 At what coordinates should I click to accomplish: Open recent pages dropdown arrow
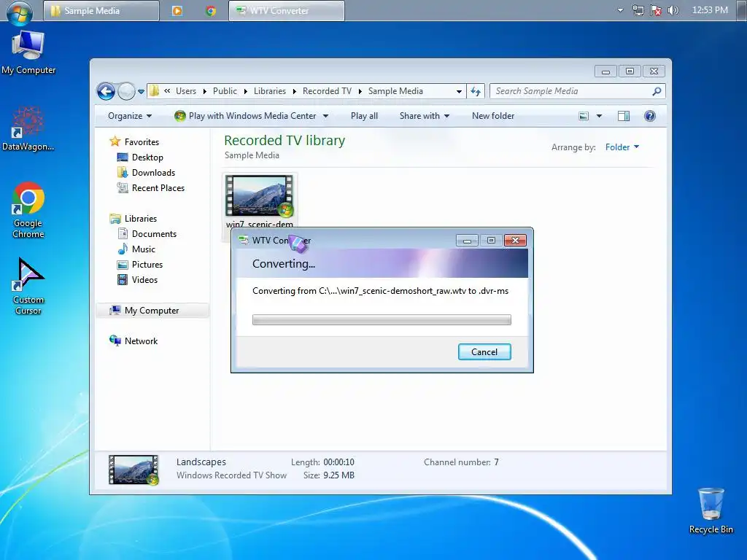(x=141, y=91)
